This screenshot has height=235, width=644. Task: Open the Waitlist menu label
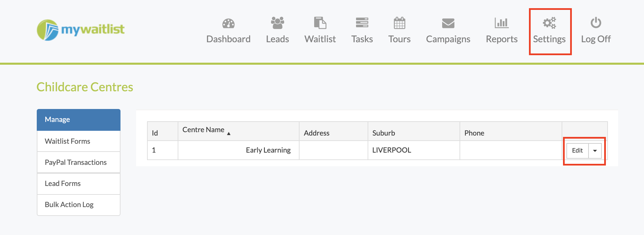320,39
